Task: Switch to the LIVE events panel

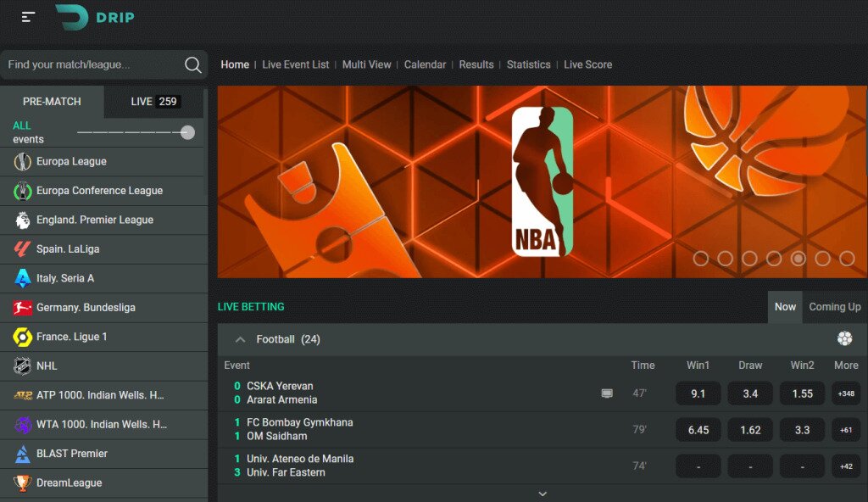Action: 153,101
